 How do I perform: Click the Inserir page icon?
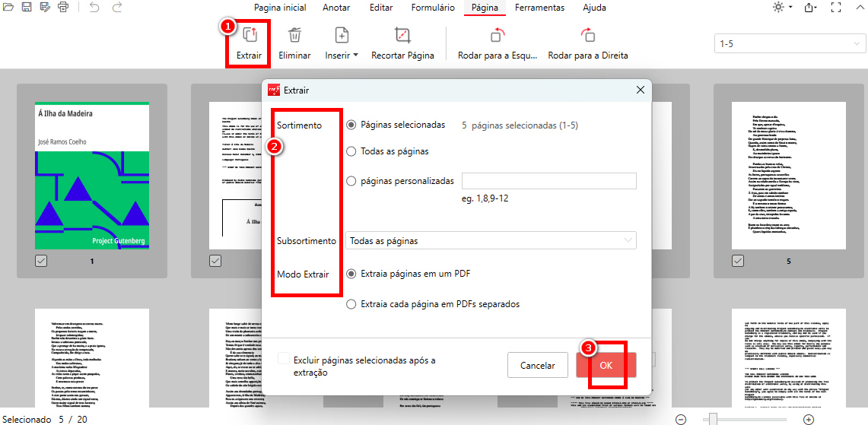(342, 36)
